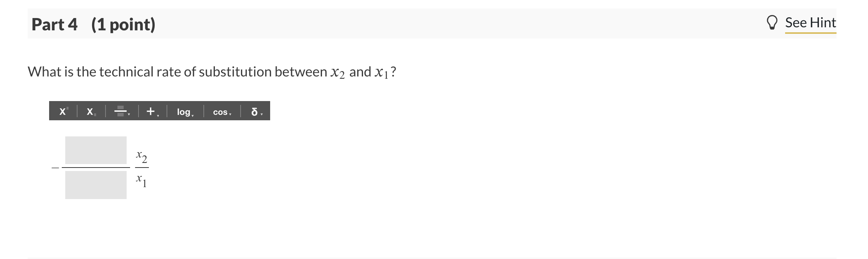Select the subscript tool in the equation toolbar

pyautogui.click(x=90, y=111)
